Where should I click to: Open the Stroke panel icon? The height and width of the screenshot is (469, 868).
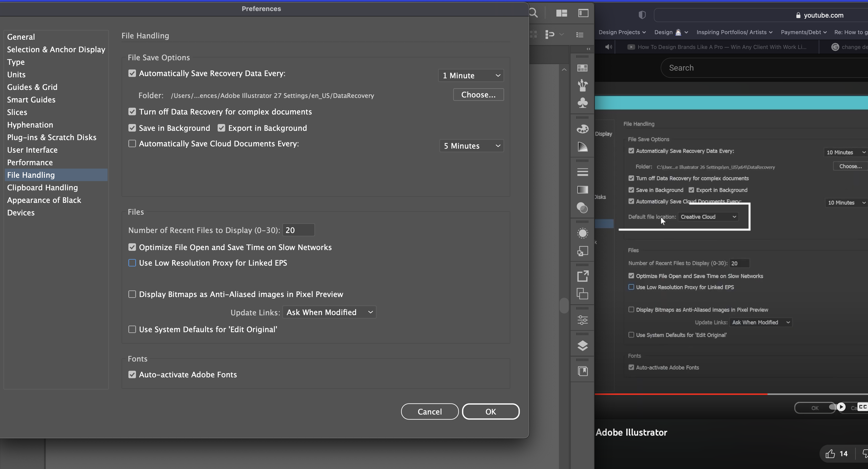(x=582, y=172)
